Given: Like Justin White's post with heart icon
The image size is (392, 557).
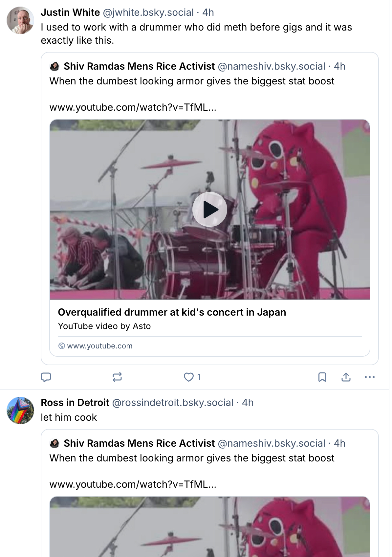Looking at the screenshot, I should [189, 377].
